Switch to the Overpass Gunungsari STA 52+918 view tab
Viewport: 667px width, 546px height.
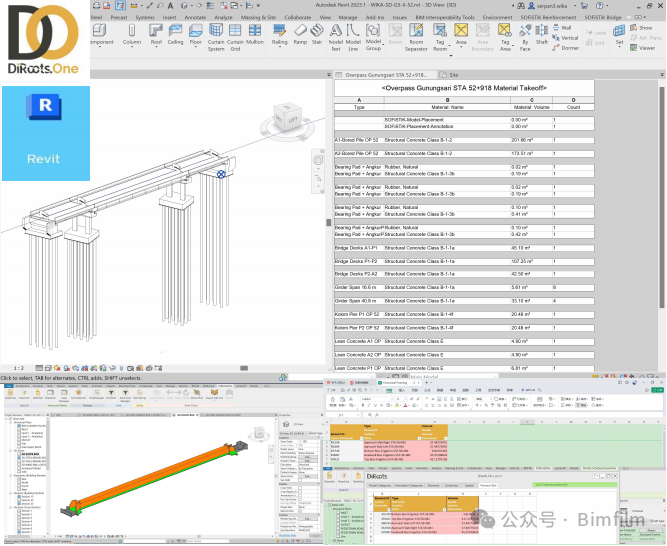(x=385, y=75)
